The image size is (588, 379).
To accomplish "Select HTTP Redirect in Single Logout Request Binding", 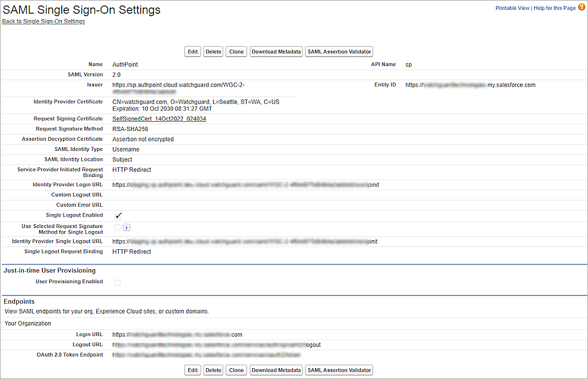I will 132,252.
